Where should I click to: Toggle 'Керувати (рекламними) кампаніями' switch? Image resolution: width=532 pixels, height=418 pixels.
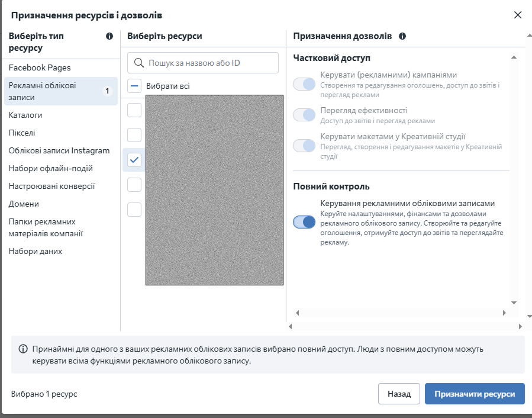click(304, 84)
